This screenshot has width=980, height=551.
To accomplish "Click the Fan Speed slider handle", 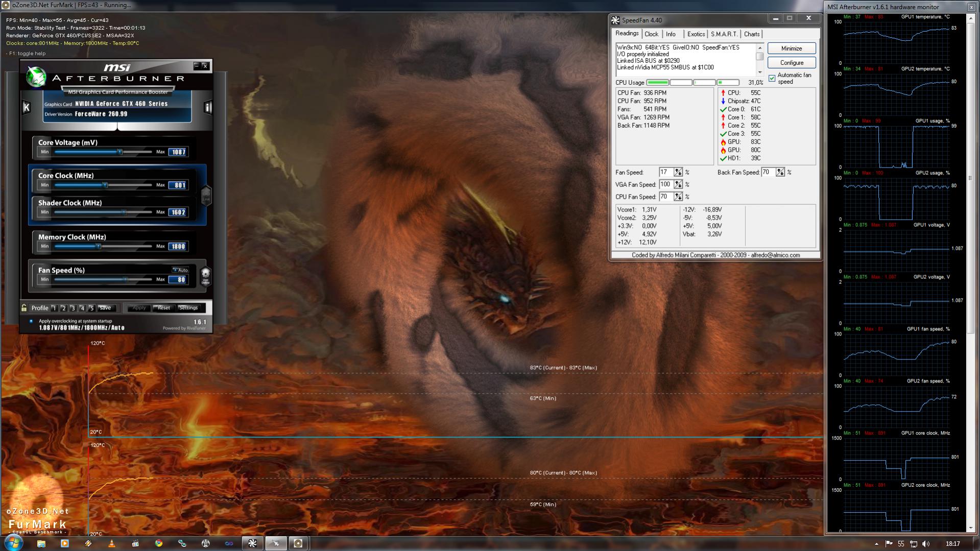I will [x=126, y=279].
